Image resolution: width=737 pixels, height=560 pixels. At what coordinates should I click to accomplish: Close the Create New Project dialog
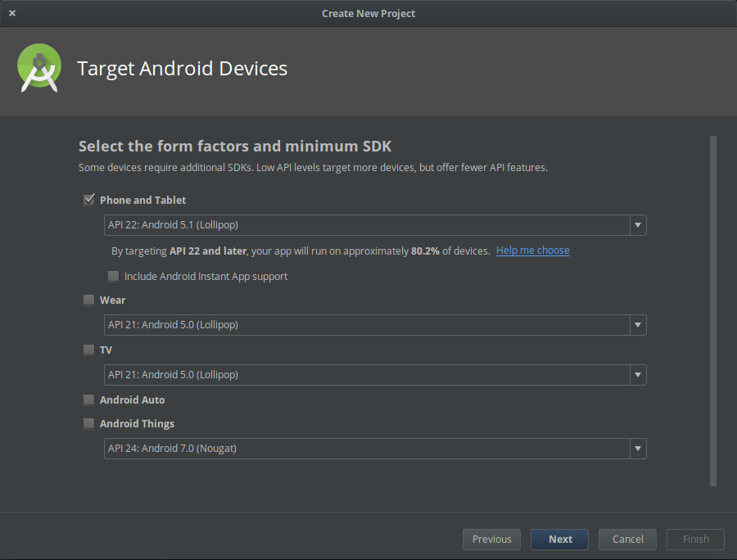coord(12,13)
